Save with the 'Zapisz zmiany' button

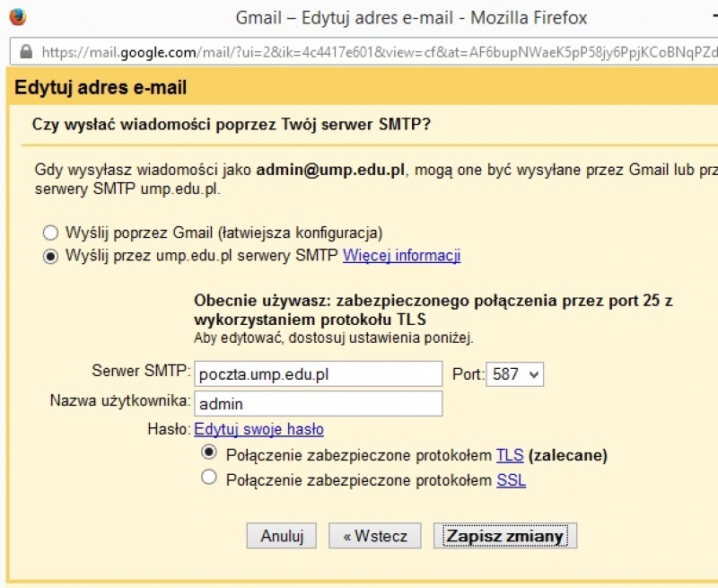504,536
